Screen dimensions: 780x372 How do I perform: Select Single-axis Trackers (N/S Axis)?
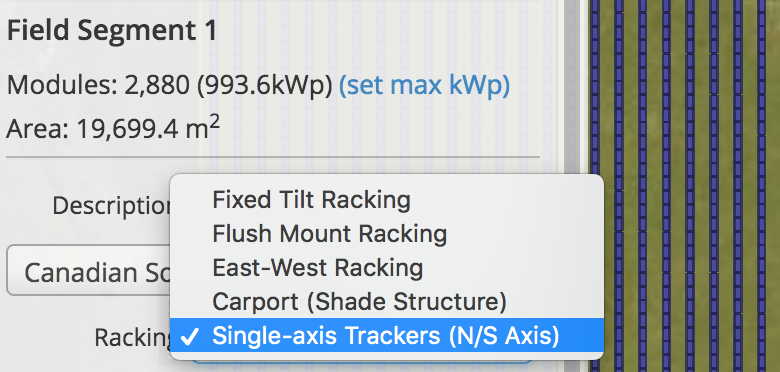click(x=387, y=336)
